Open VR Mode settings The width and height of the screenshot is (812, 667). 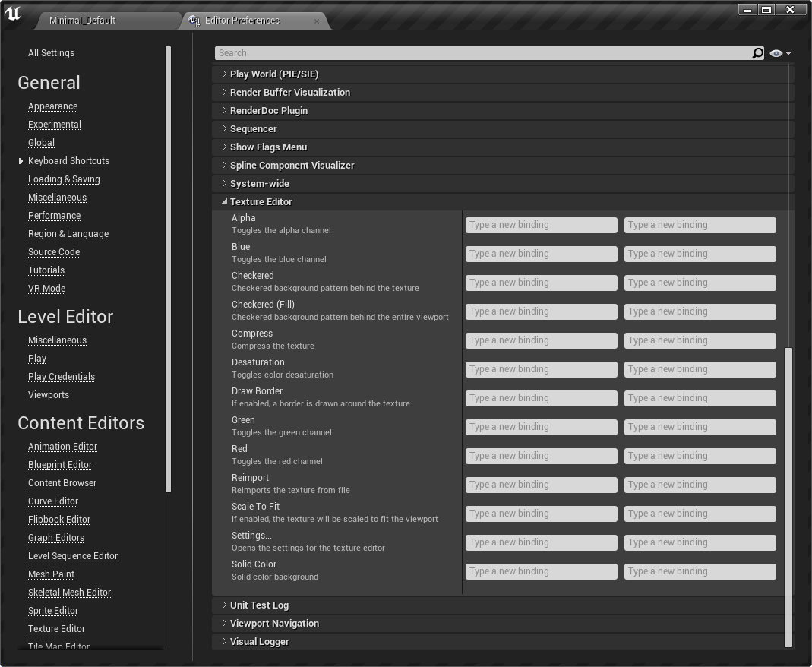(46, 289)
